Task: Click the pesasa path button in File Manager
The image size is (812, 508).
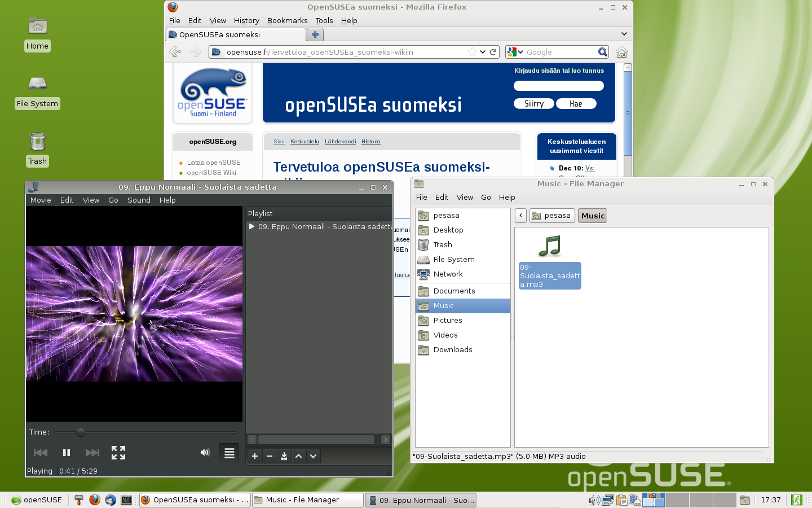Action: tap(552, 216)
